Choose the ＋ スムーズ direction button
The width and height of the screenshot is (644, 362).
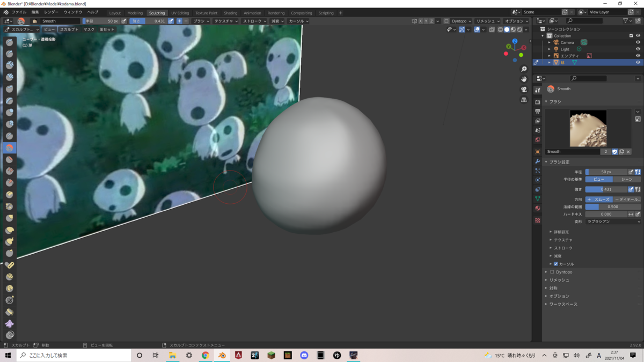[599, 200]
